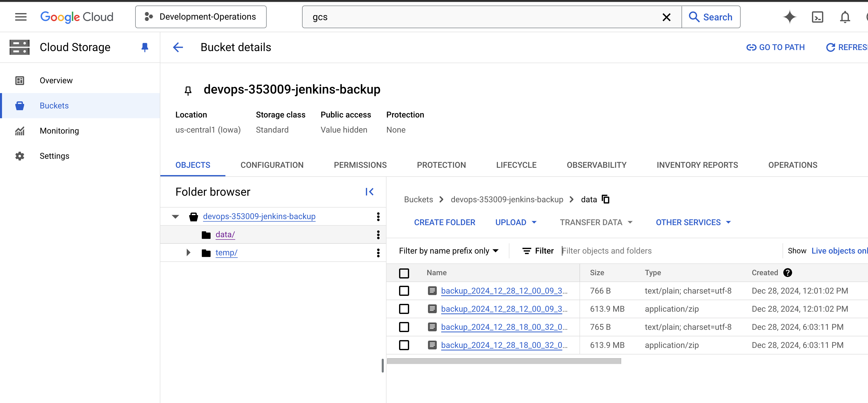Screen dimensions: 868x403
Task: Open more options for temp/ folder
Action: click(378, 253)
